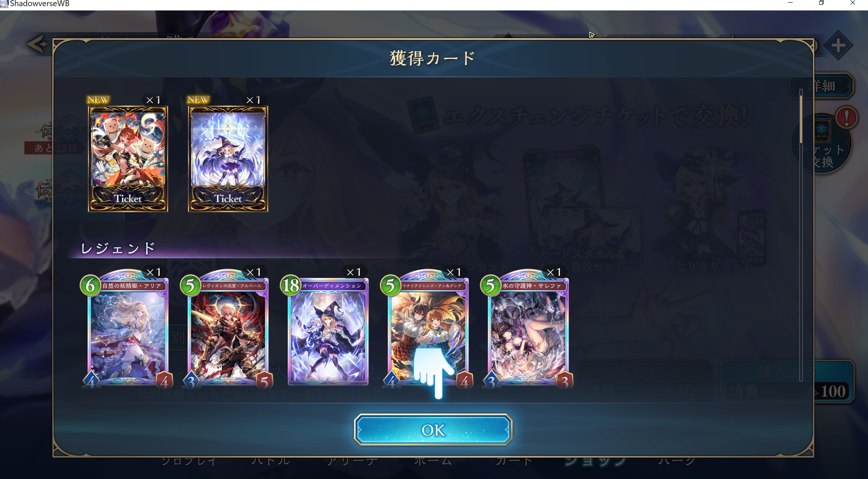Open the 自然の妖精姫・アリア legend card
The image size is (868, 479).
128,329
